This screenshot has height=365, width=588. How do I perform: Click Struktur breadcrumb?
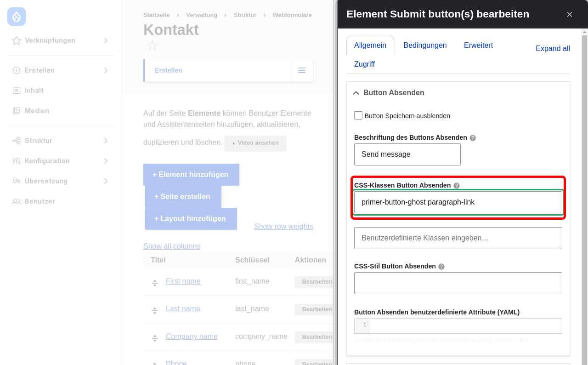point(245,15)
